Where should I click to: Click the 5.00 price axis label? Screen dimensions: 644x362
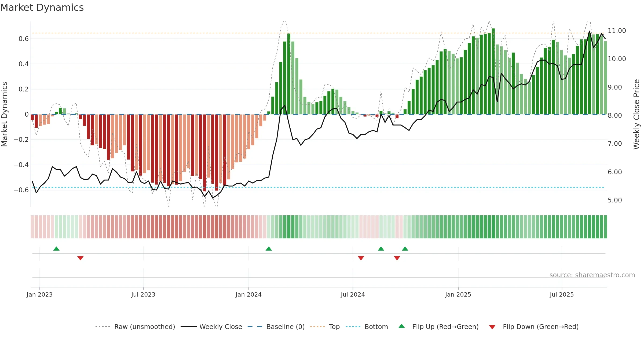[615, 200]
